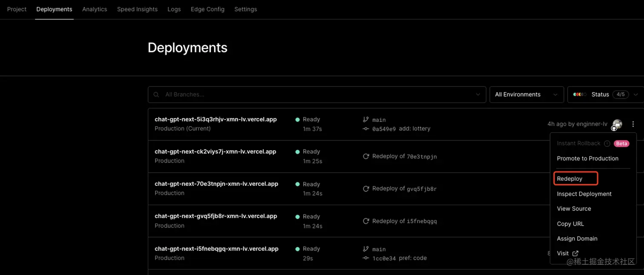Viewport: 644px width, 275px height.
Task: Click the 4h ago by enginner-lv text
Action: [x=577, y=124]
